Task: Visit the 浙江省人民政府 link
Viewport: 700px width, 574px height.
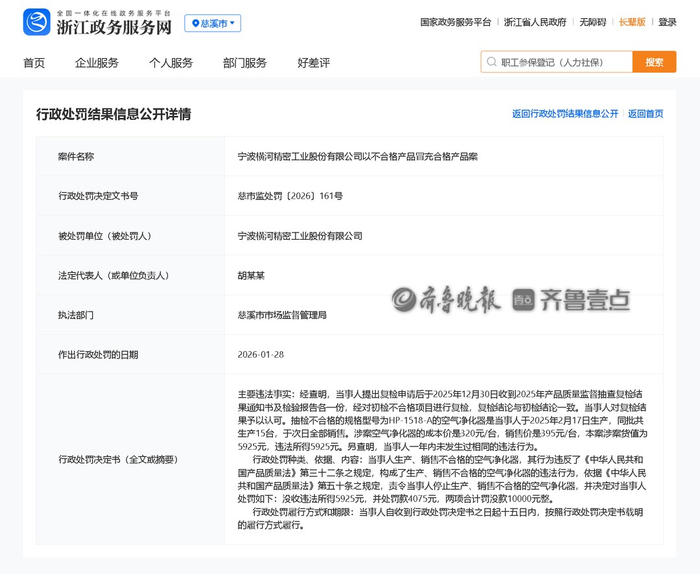Action: (535, 22)
